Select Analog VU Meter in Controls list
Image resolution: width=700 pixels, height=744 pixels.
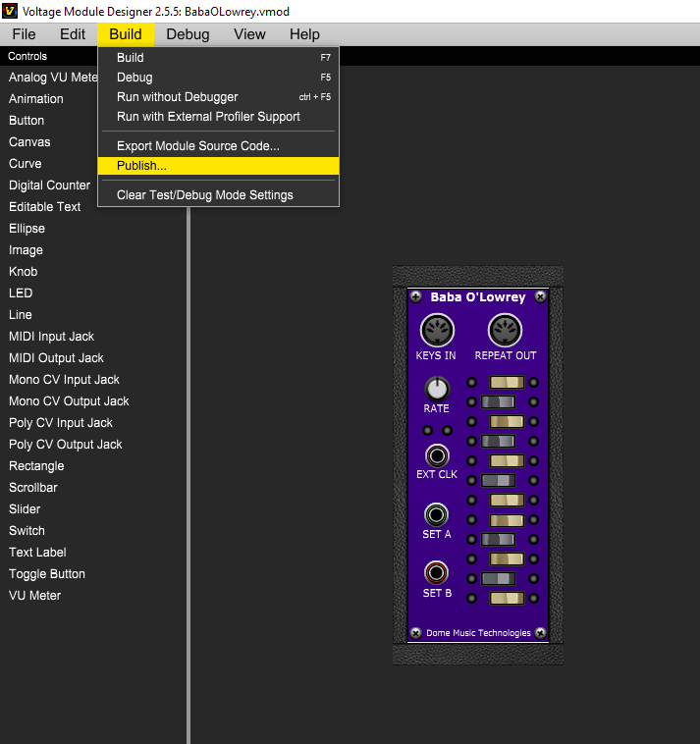(x=53, y=78)
